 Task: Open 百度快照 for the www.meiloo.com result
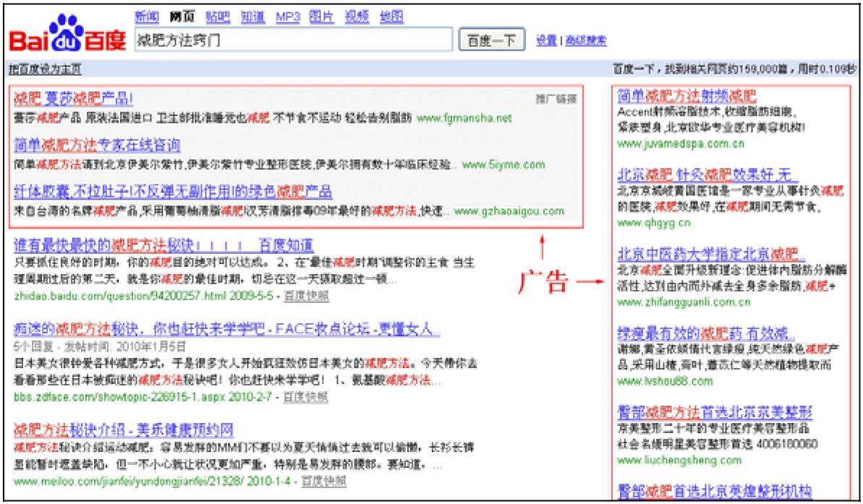click(323, 481)
